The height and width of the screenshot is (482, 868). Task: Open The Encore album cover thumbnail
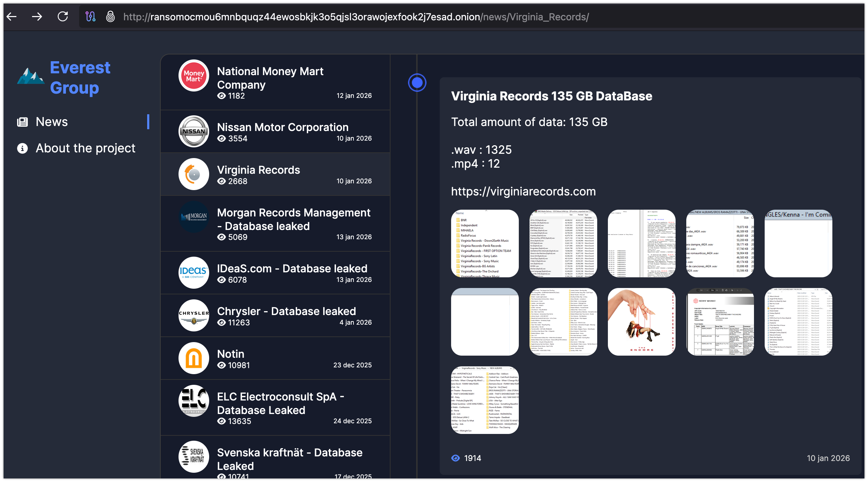point(642,322)
